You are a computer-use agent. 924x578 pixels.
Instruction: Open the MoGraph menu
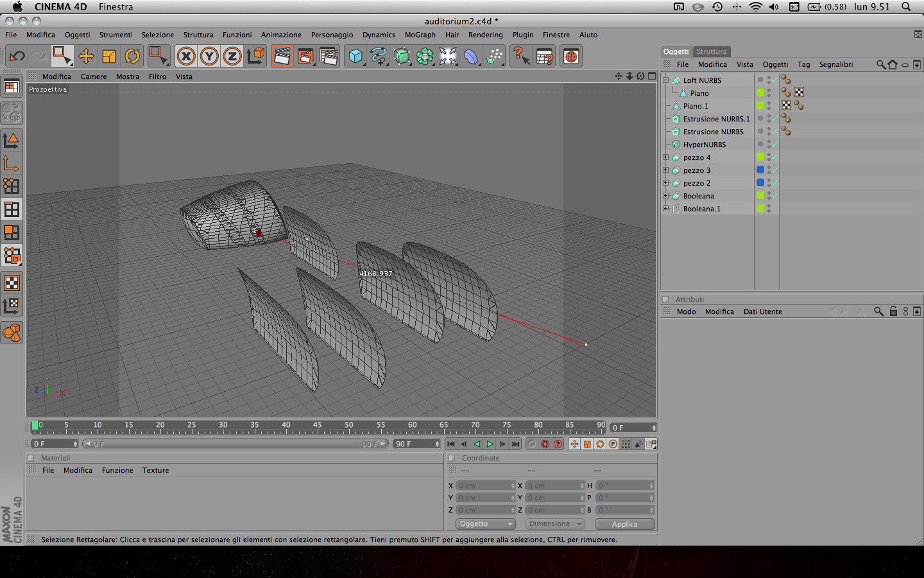420,35
